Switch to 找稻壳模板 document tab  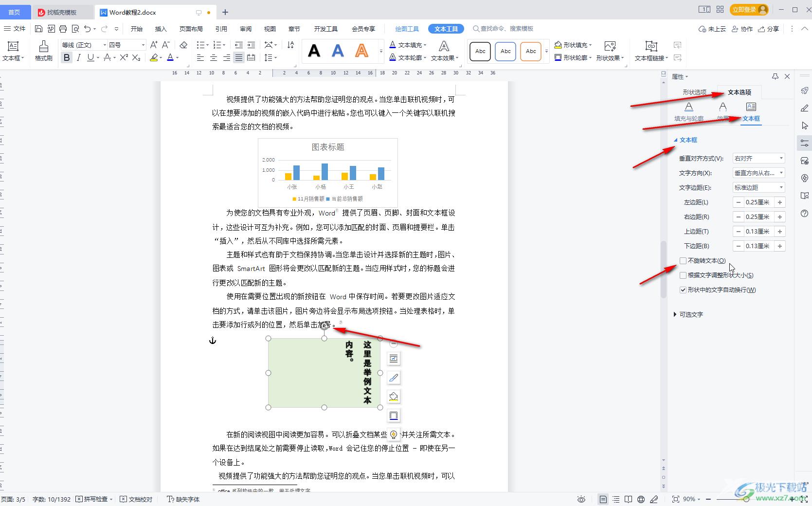pos(62,12)
